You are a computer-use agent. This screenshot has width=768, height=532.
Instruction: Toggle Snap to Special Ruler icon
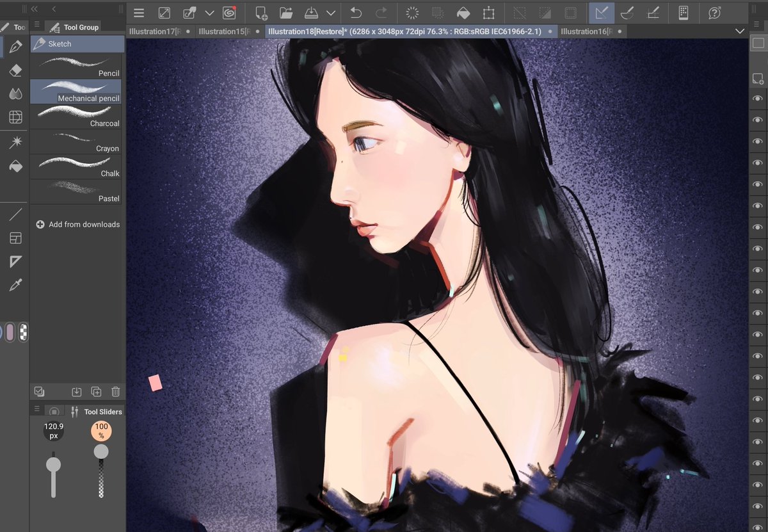pos(627,13)
